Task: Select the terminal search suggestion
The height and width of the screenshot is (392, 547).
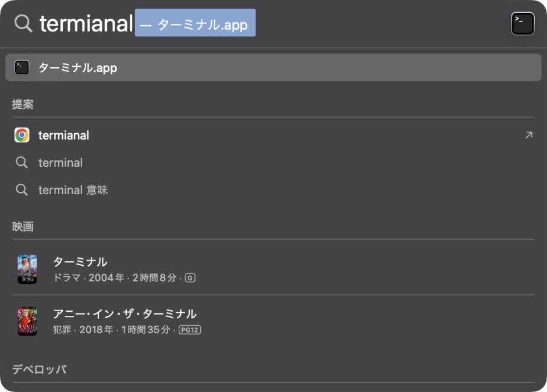Action: pyautogui.click(x=60, y=162)
